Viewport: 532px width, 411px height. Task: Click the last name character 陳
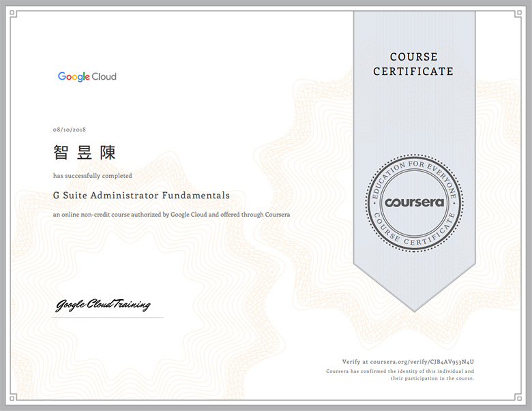[108, 153]
